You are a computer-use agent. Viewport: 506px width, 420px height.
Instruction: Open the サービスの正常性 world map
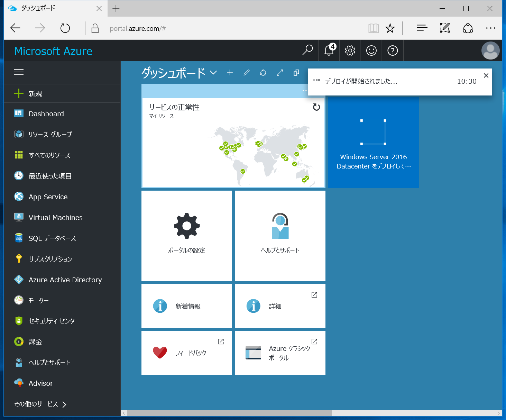click(265, 156)
